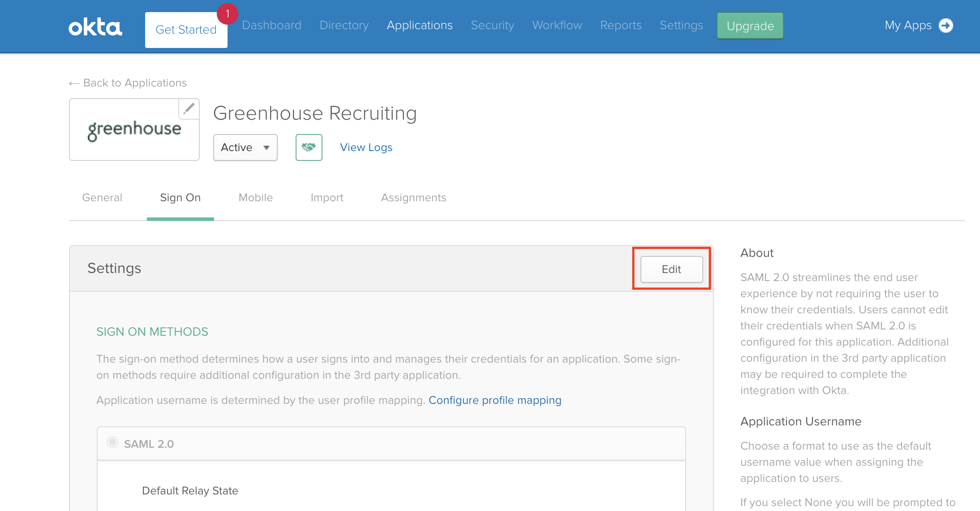This screenshot has width=980, height=511.
Task: Click the pencil edit logo icon
Action: [x=189, y=108]
